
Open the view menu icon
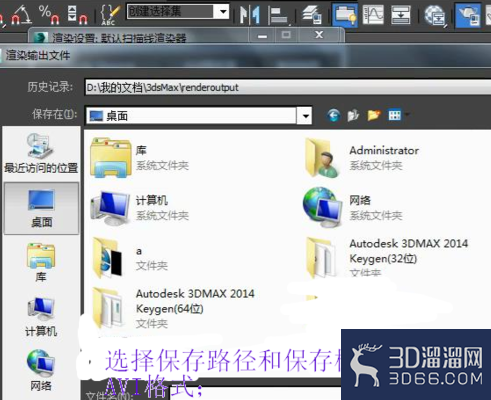pyautogui.click(x=395, y=116)
